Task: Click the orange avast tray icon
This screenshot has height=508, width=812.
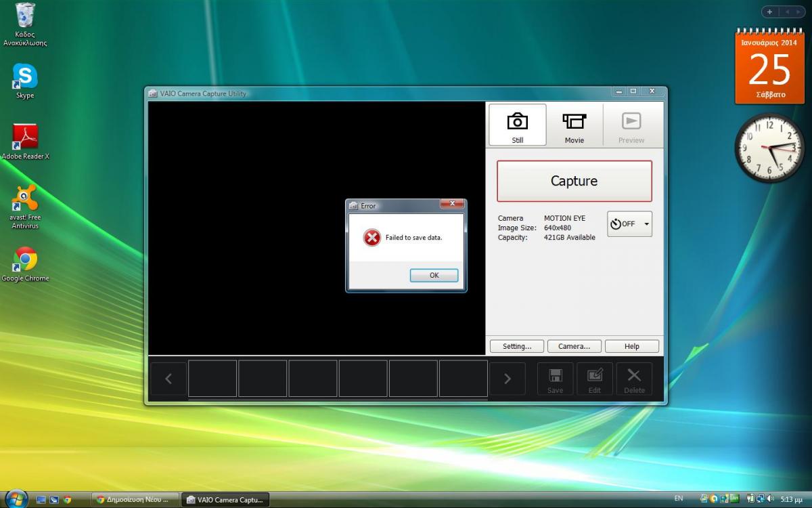Action: (x=715, y=499)
